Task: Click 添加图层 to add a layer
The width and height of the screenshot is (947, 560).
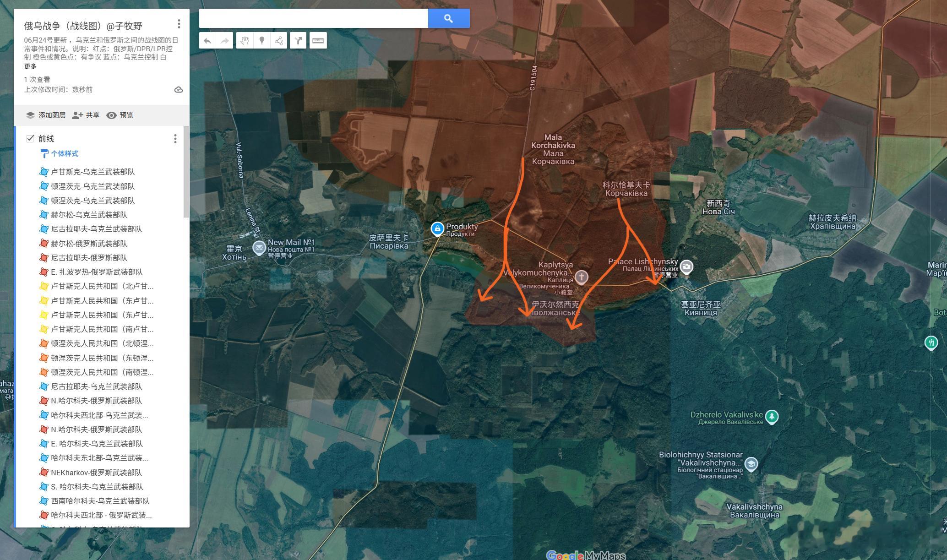Action: point(46,115)
